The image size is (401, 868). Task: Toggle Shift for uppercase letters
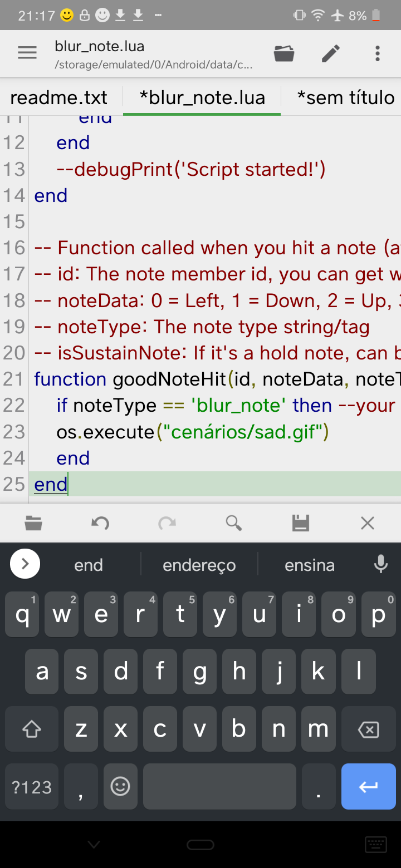(x=32, y=729)
